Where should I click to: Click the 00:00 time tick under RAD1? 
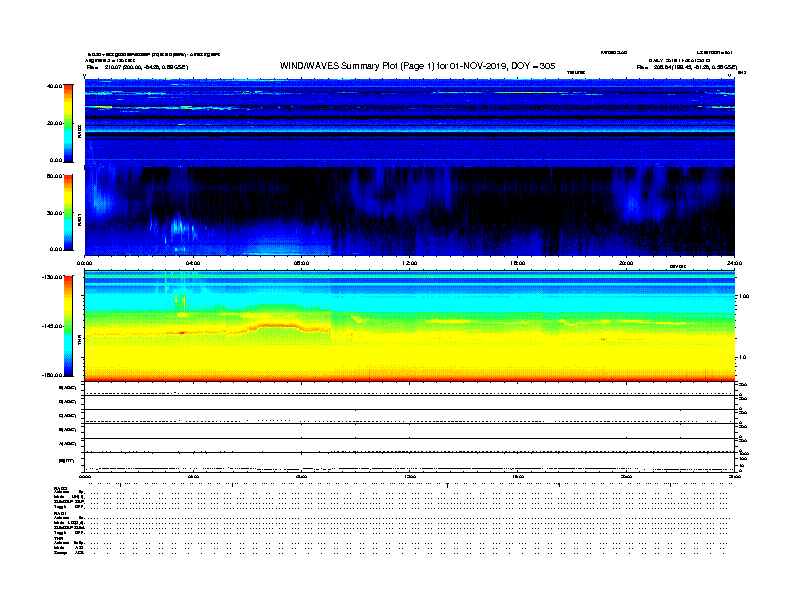pos(84,263)
